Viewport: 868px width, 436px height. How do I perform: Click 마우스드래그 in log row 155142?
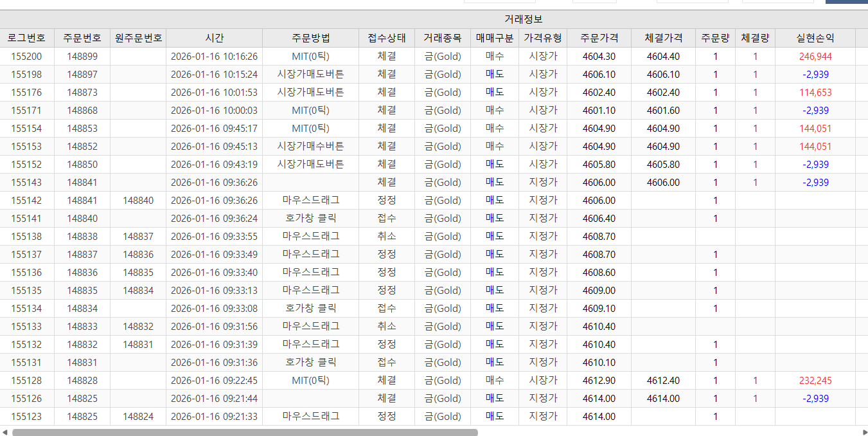tap(310, 201)
